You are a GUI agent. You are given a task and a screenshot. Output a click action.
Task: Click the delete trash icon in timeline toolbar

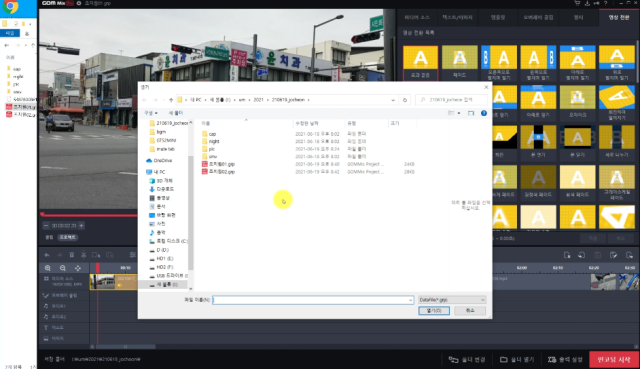tap(71, 255)
